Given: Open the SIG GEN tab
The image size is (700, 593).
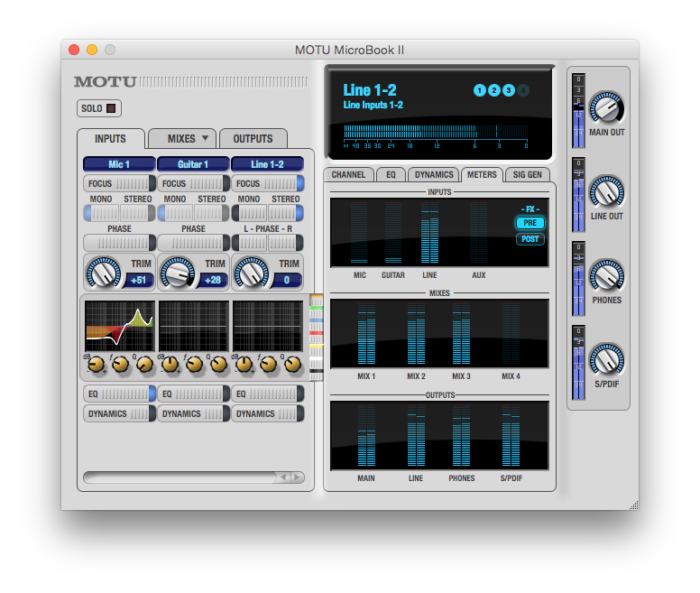Looking at the screenshot, I should click(x=528, y=174).
